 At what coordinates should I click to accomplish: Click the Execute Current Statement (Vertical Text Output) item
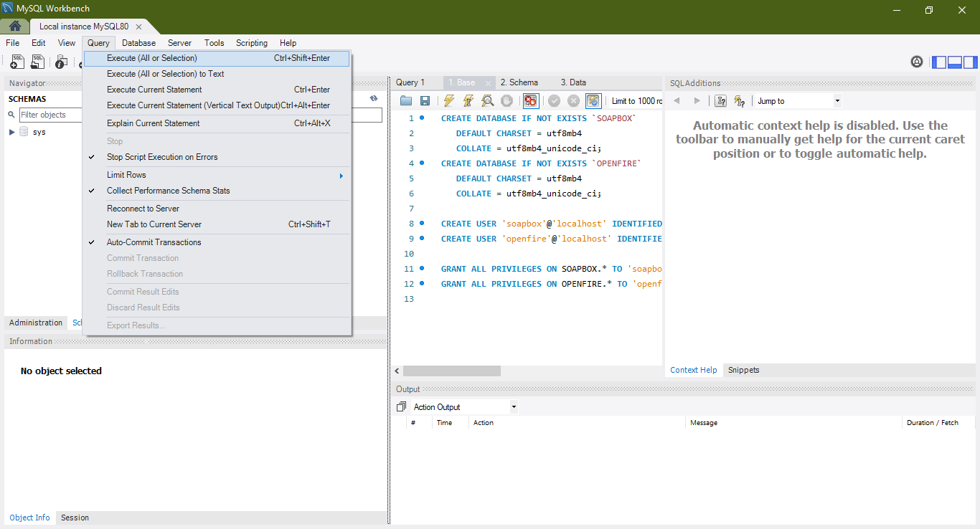pyautogui.click(x=217, y=105)
